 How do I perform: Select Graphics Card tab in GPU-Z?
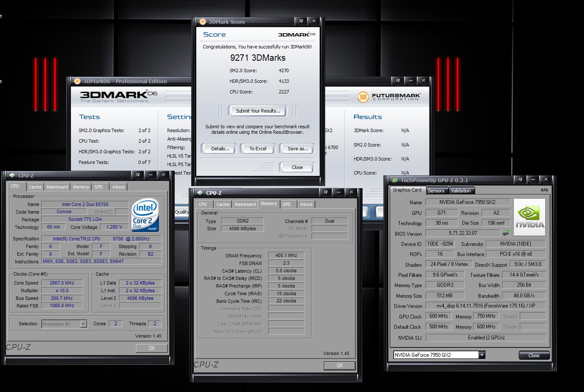pyautogui.click(x=407, y=190)
